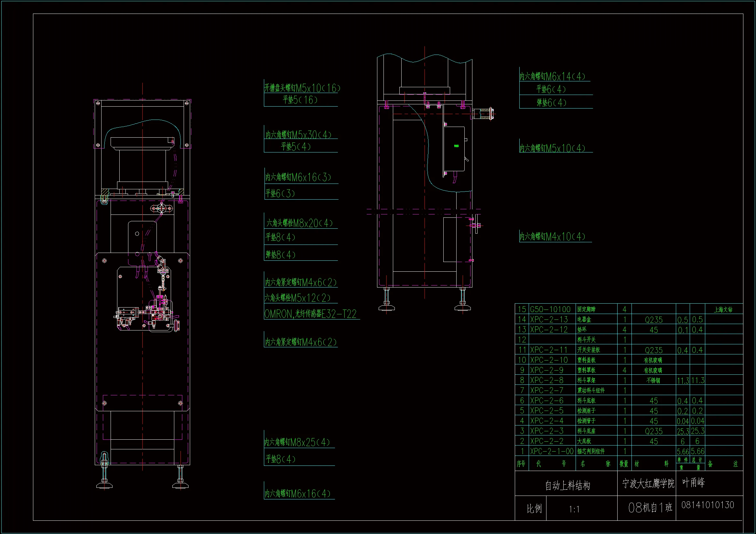
Task: Click the 内六角螺钉M4x10(4) annotation
Action: click(552, 236)
